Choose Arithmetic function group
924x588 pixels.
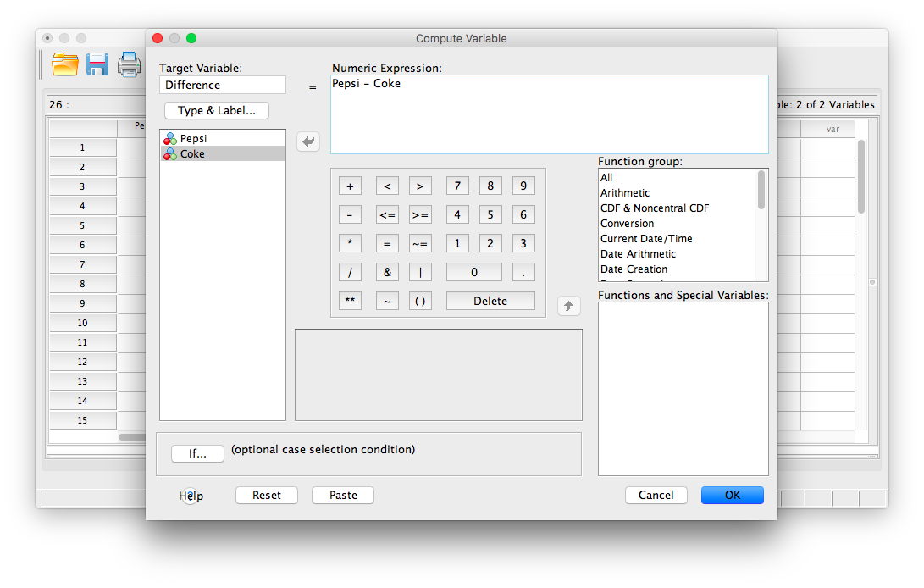pyautogui.click(x=625, y=192)
